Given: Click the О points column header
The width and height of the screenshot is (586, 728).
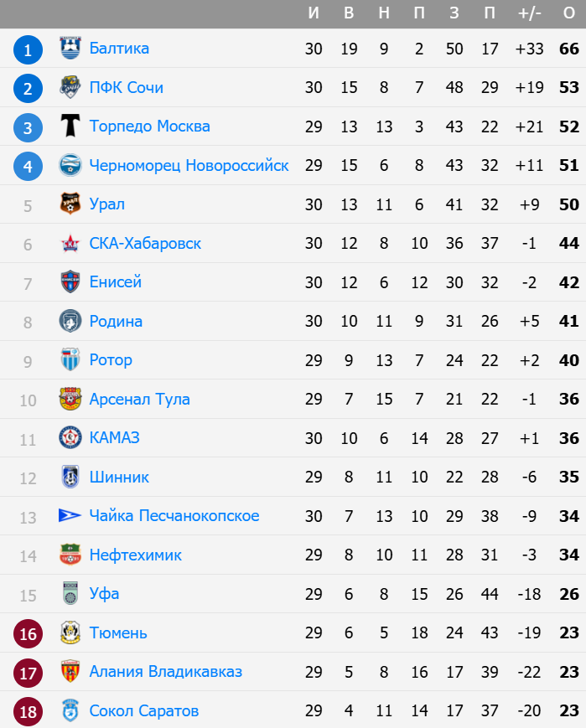Looking at the screenshot, I should click(x=569, y=13).
